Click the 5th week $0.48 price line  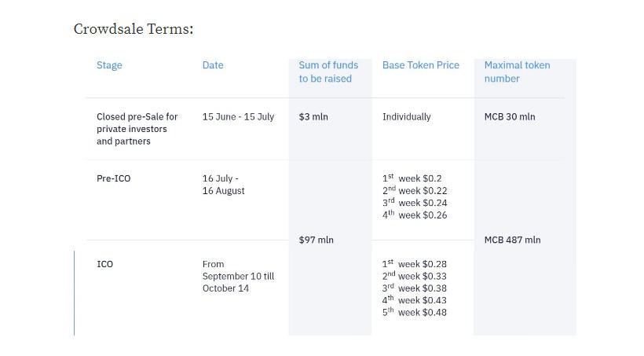coord(415,312)
